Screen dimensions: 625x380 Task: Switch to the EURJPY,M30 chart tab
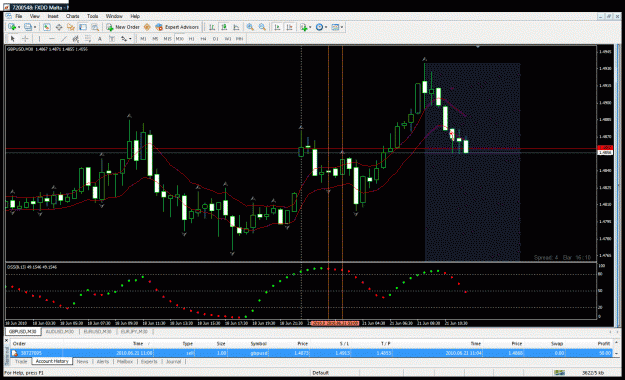(134, 332)
